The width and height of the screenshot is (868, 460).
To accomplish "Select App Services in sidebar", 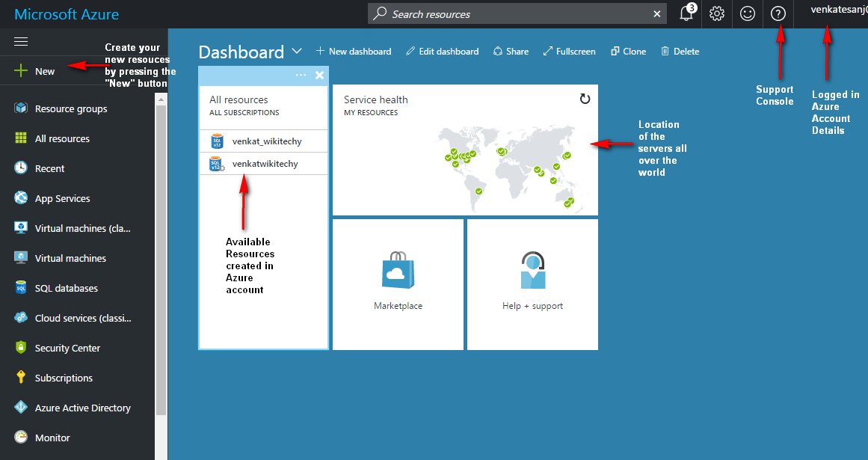I will tap(63, 199).
